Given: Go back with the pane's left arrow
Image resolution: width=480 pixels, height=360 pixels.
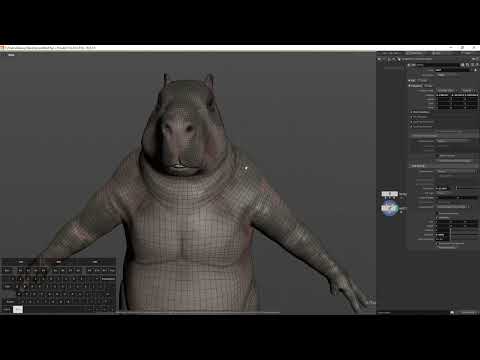Looking at the screenshot, I should coord(379,59).
